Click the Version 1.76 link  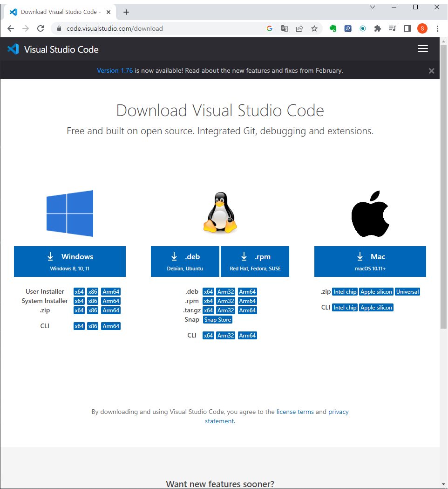pos(115,70)
